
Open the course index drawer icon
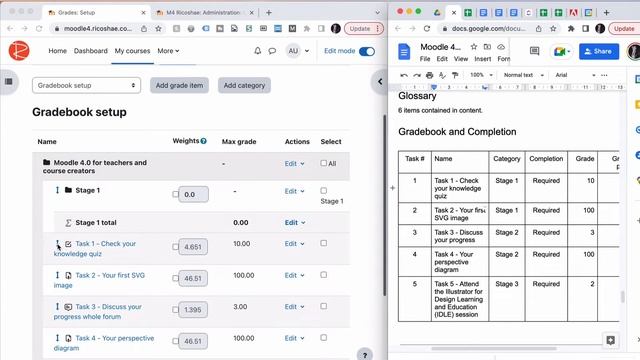[x=9, y=82]
